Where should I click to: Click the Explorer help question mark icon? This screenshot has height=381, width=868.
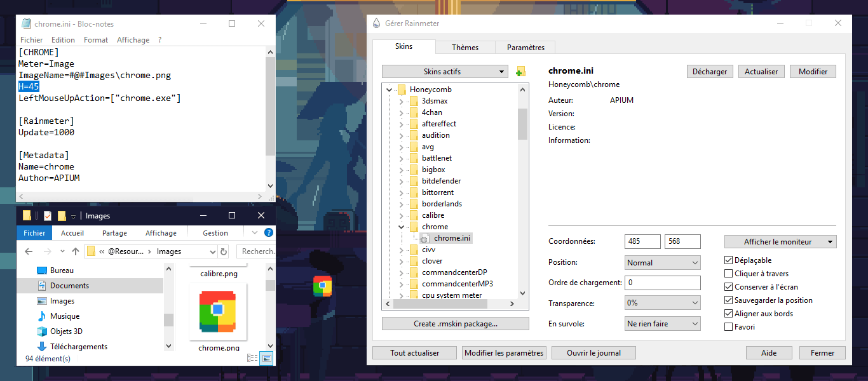[x=269, y=233]
